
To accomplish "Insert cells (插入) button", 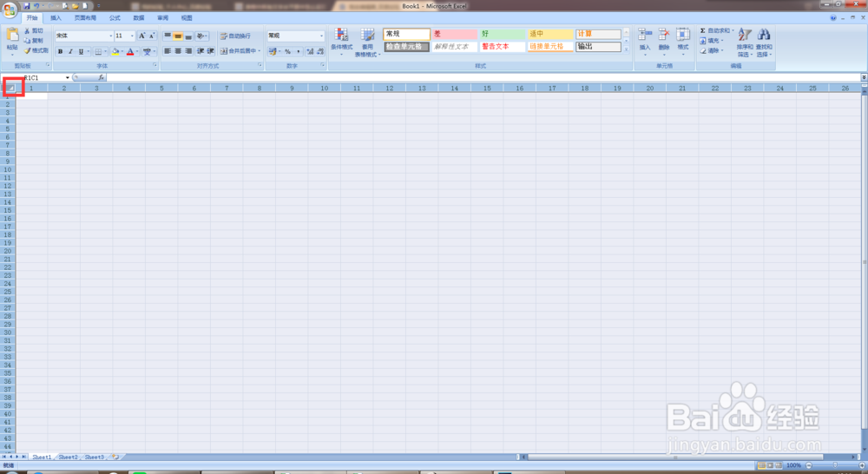I will pos(644,42).
